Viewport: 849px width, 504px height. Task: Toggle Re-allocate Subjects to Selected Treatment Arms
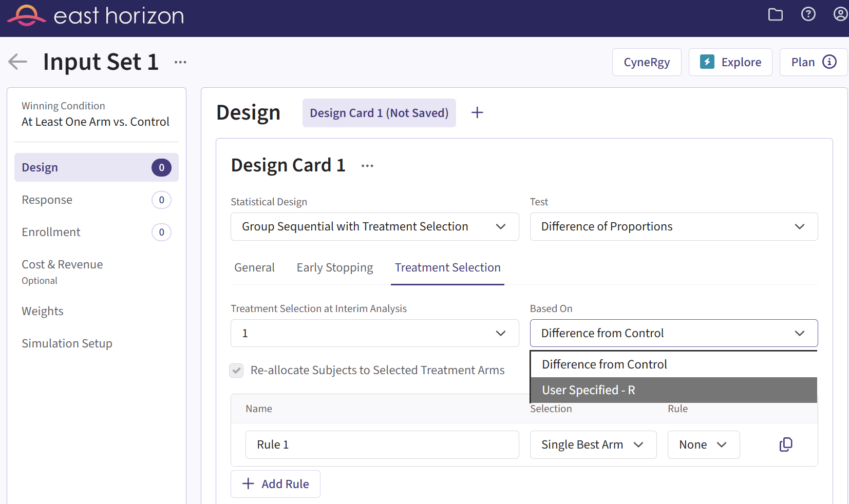tap(236, 370)
